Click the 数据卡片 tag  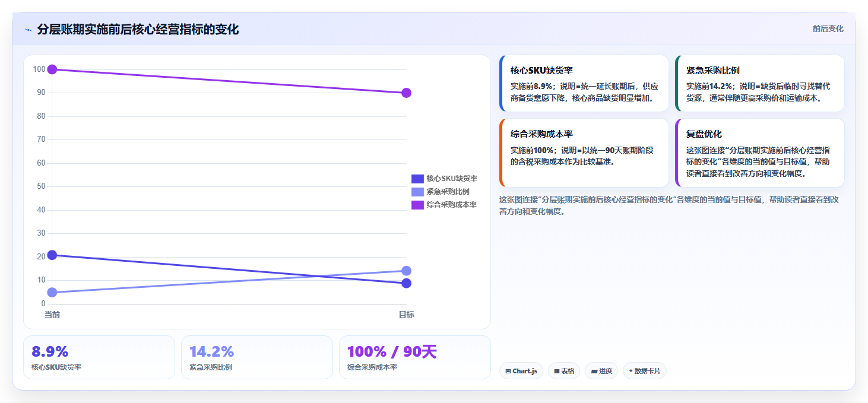pos(645,371)
